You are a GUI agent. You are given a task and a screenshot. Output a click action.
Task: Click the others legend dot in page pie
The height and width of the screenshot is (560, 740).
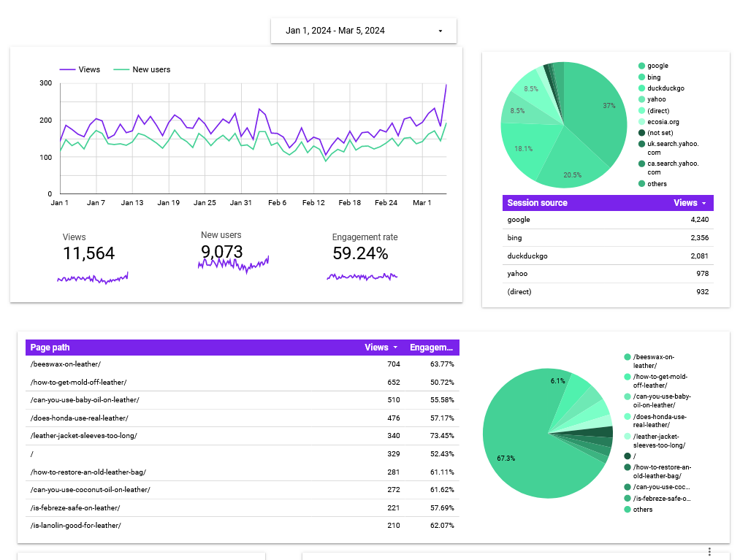pyautogui.click(x=628, y=510)
